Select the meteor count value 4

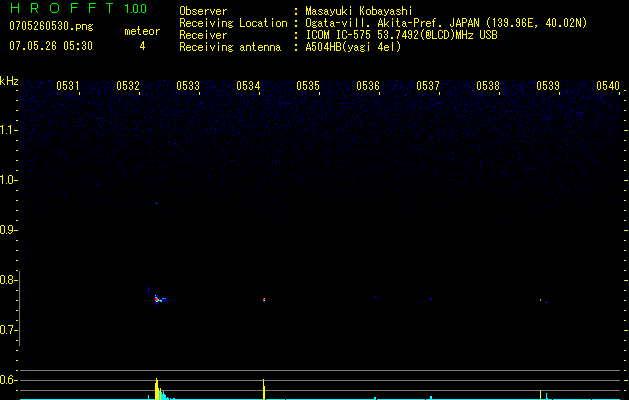[142, 46]
